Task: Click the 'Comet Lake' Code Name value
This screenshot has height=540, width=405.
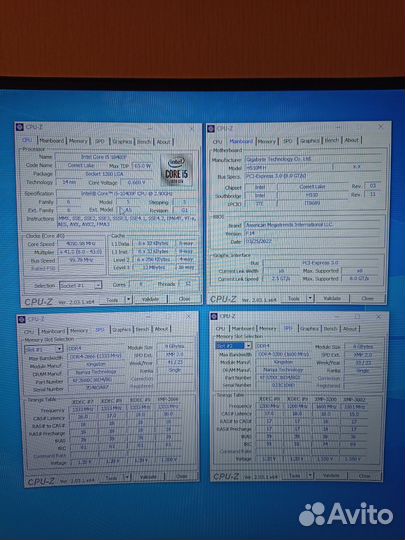Action: (x=81, y=165)
